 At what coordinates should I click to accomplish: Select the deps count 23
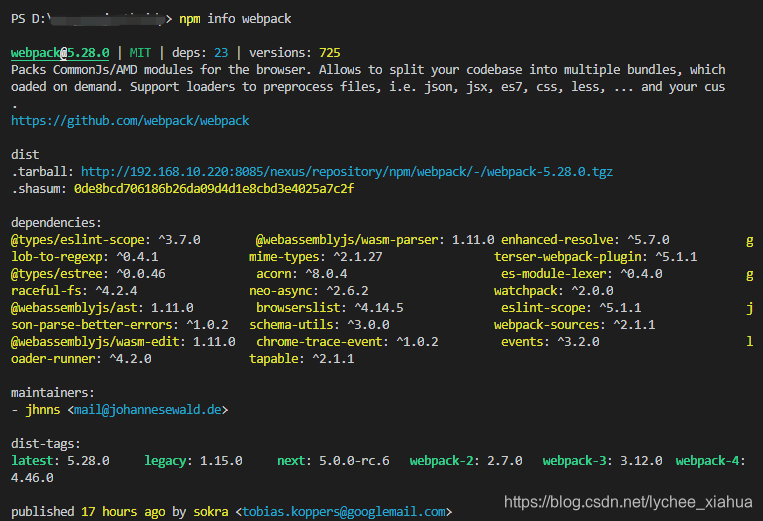[221, 53]
